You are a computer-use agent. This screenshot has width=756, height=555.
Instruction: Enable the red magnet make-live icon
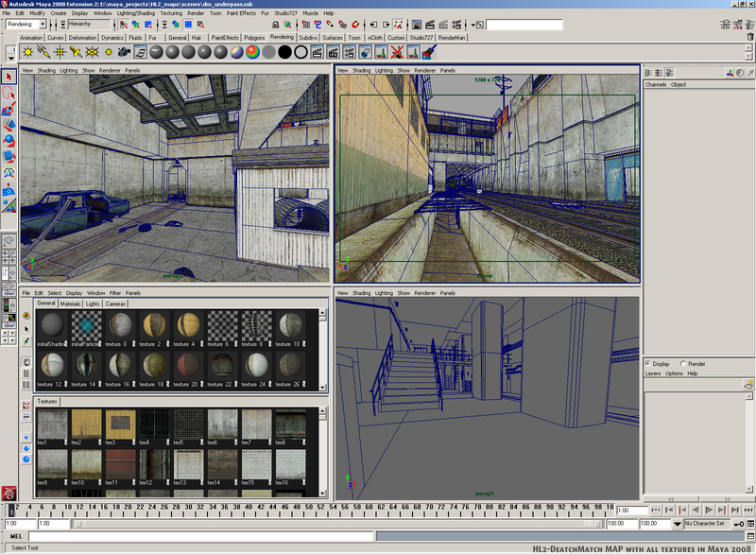coord(355,25)
